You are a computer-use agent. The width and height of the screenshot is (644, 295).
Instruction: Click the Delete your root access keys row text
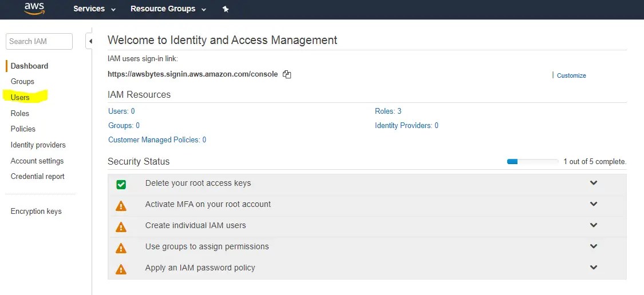198,183
